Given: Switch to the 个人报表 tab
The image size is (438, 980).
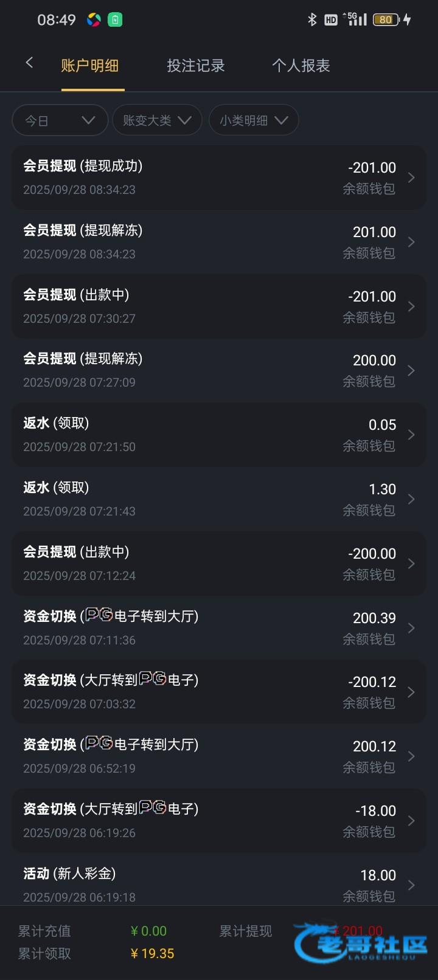Looking at the screenshot, I should click(x=301, y=66).
